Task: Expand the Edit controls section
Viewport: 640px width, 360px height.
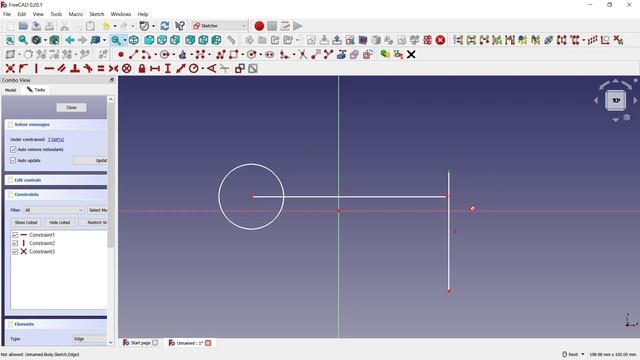Action: point(56,180)
